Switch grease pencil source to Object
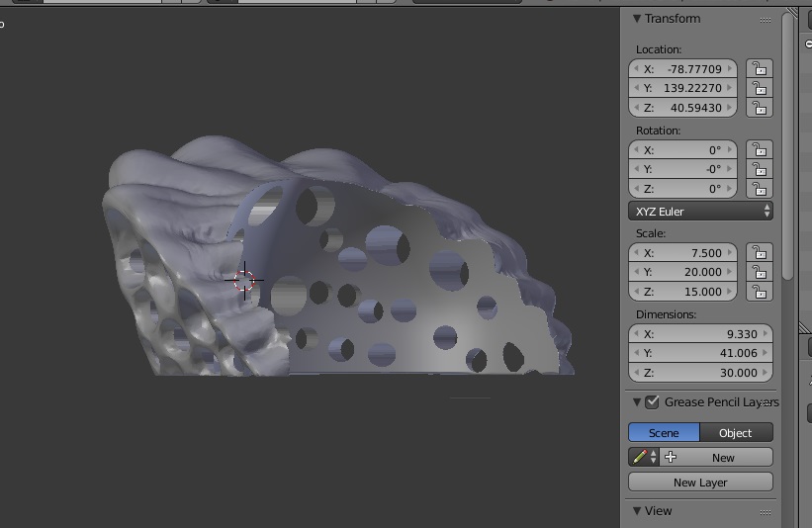The height and width of the screenshot is (528, 812). point(736,433)
